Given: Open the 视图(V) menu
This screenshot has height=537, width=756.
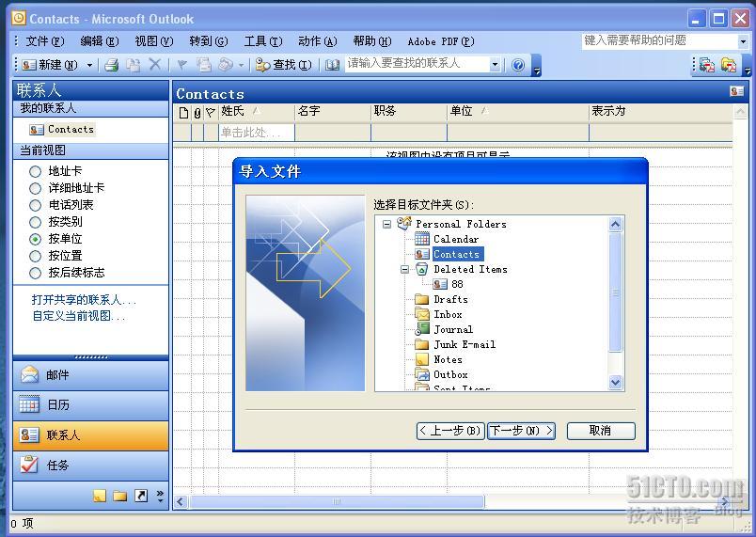Looking at the screenshot, I should tap(154, 41).
